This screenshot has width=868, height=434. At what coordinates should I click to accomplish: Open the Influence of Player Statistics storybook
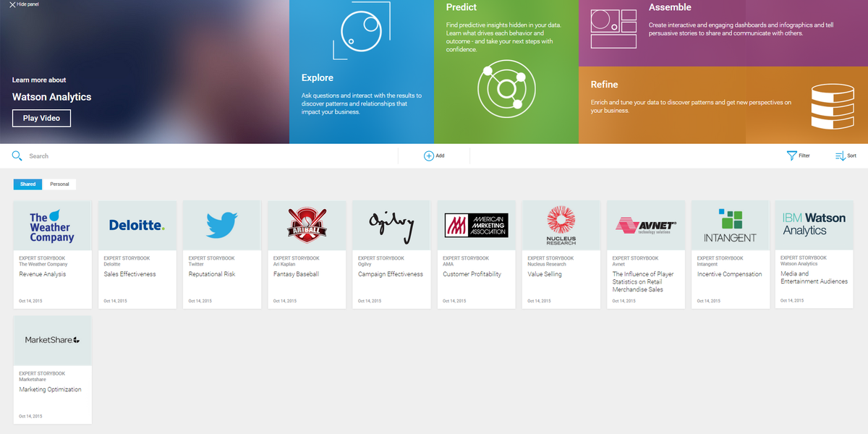pos(643,281)
